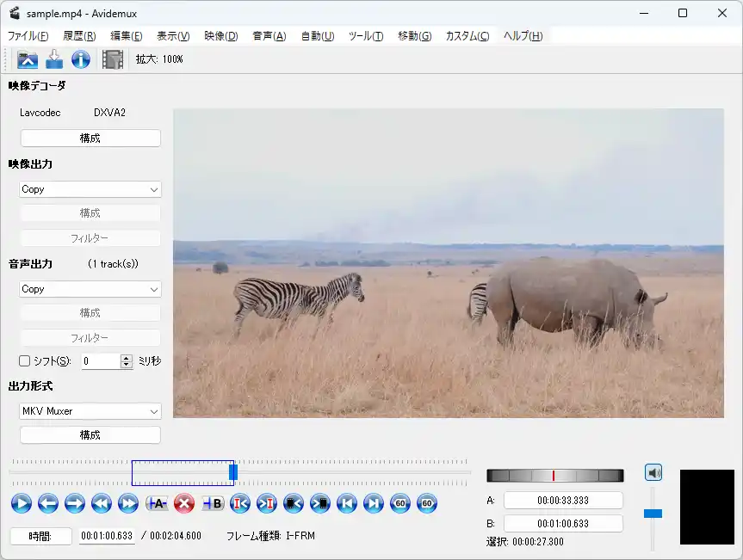The image size is (743, 560).
Task: Increase the shift milliseconds stepper value
Action: tap(127, 358)
